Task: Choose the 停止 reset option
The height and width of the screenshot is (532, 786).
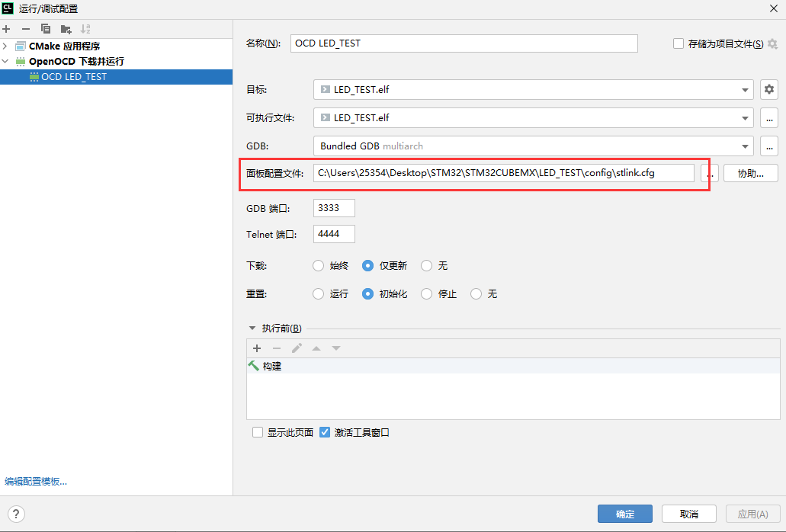Action: tap(427, 294)
